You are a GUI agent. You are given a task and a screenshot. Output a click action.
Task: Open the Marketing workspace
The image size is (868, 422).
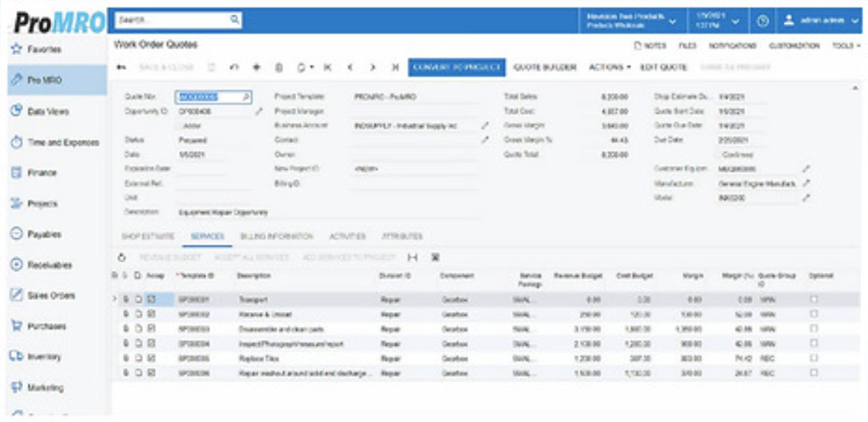pyautogui.click(x=45, y=387)
